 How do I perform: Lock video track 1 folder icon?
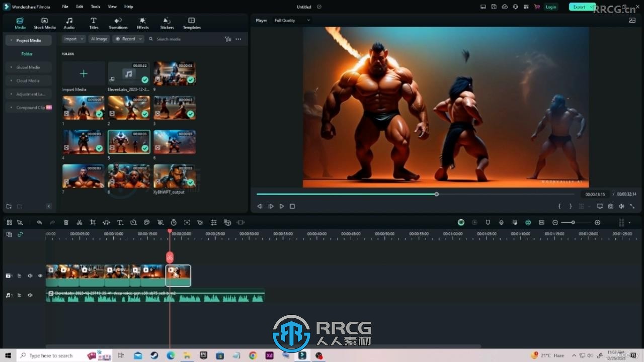tap(19, 276)
